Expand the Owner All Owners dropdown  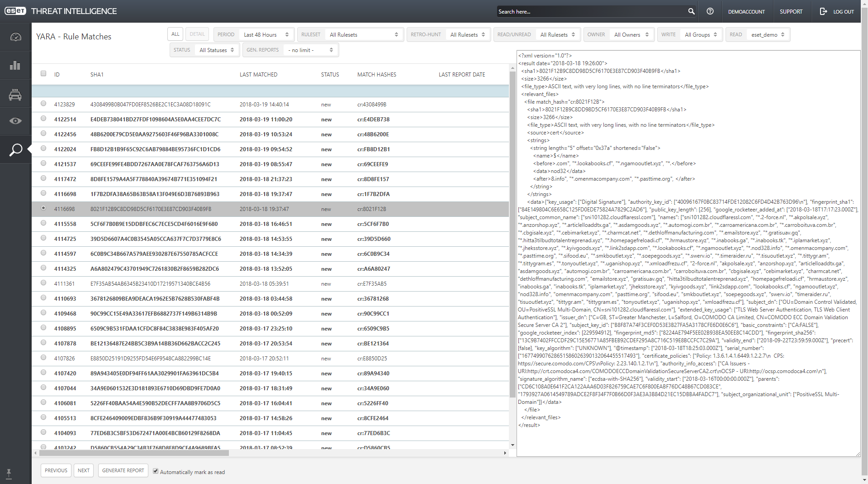click(631, 35)
